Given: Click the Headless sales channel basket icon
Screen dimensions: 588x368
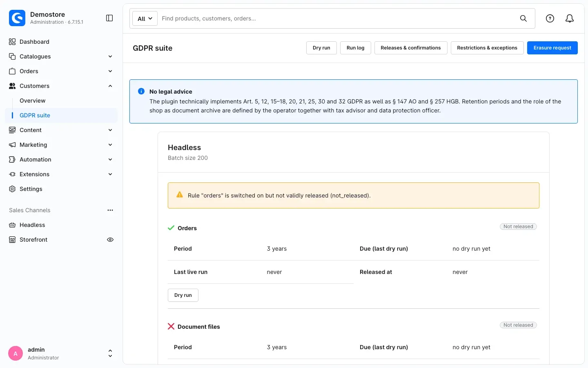Looking at the screenshot, I should pos(12,225).
